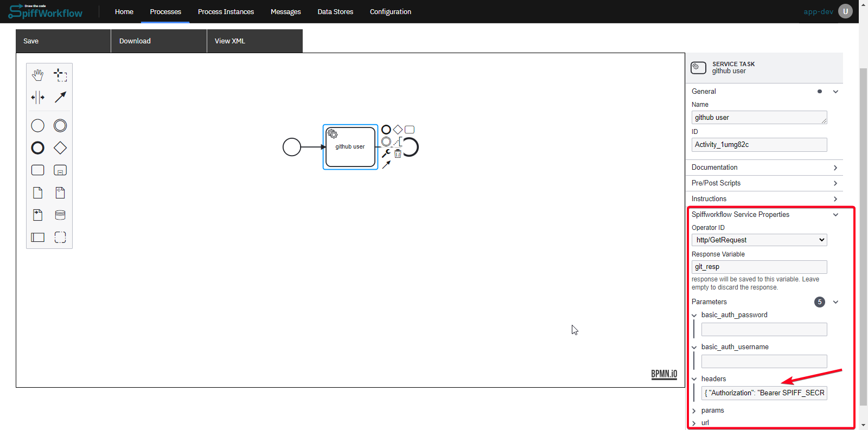Activate the hand tool in the palette
The image size is (868, 430).
tap(37, 75)
